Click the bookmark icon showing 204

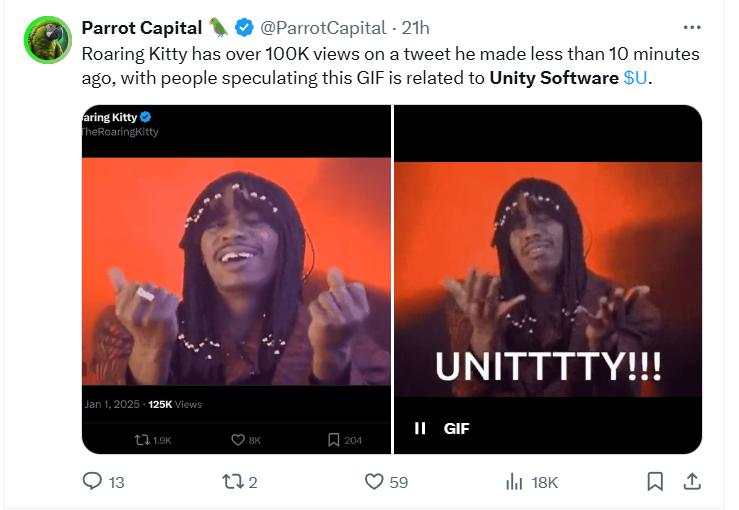pyautogui.click(x=334, y=440)
